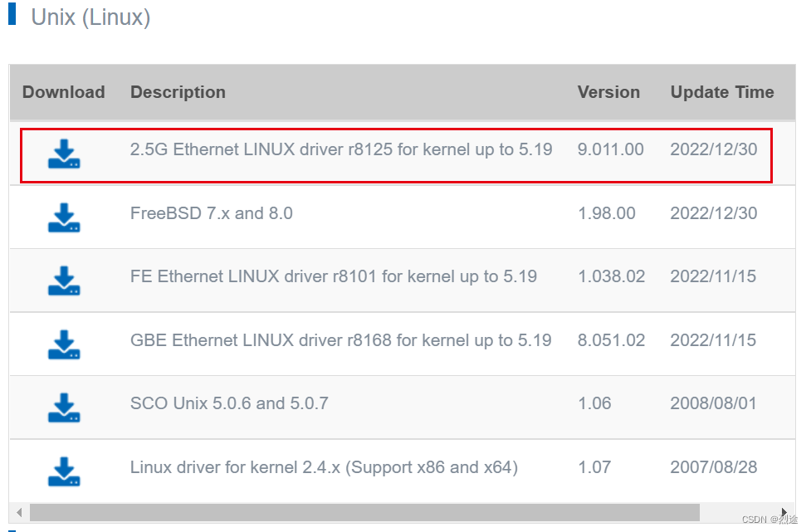Click the blue marker beside Unix (Linux) title

point(12,16)
